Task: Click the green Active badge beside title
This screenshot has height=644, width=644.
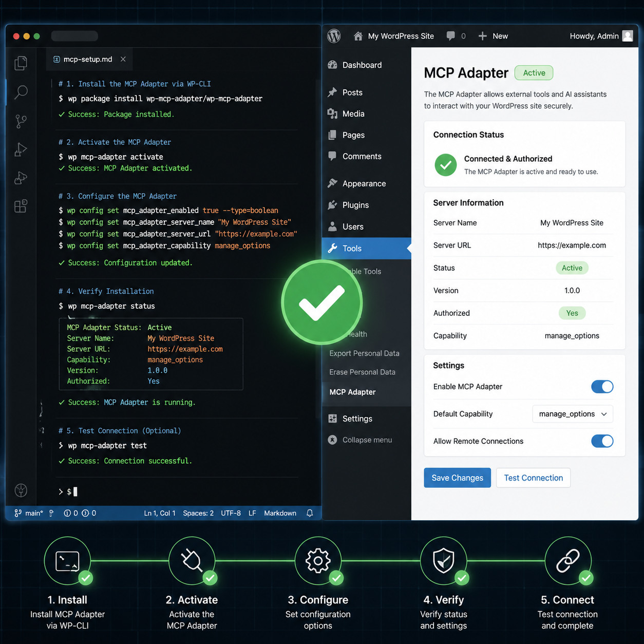Action: tap(534, 73)
